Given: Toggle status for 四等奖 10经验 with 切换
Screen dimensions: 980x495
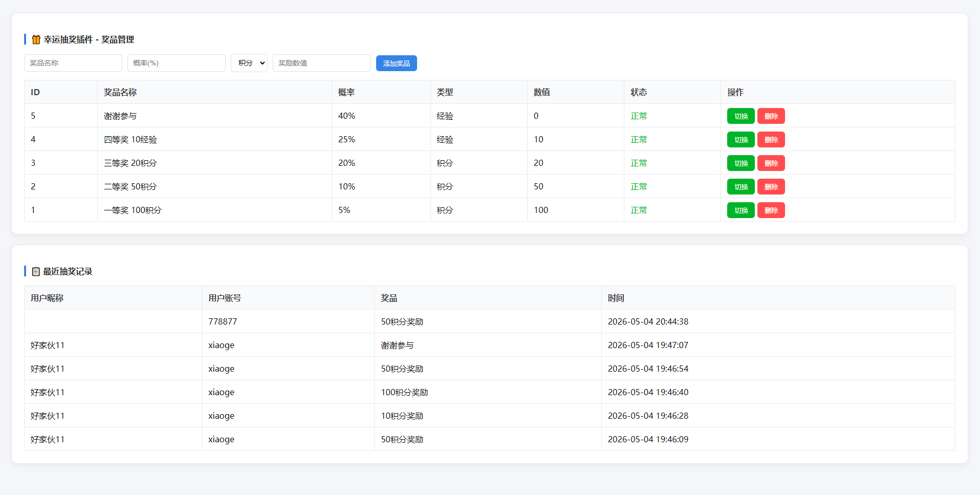Looking at the screenshot, I should coord(741,140).
